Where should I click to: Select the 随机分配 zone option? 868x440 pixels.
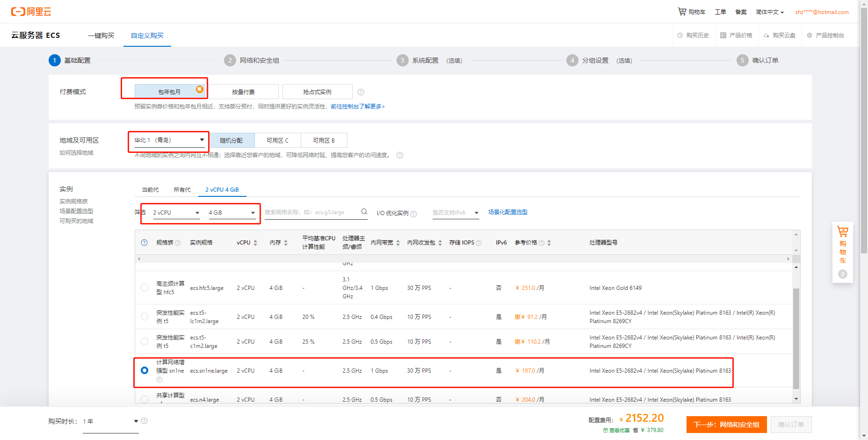pos(231,140)
